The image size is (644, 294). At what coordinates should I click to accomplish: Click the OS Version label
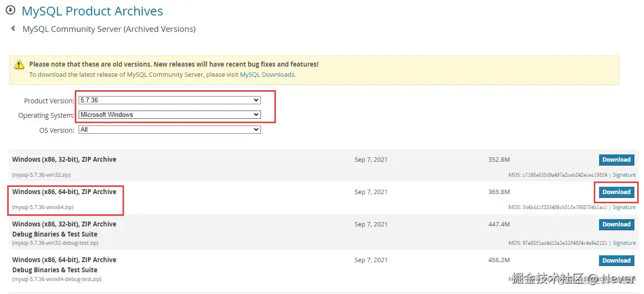tap(57, 130)
